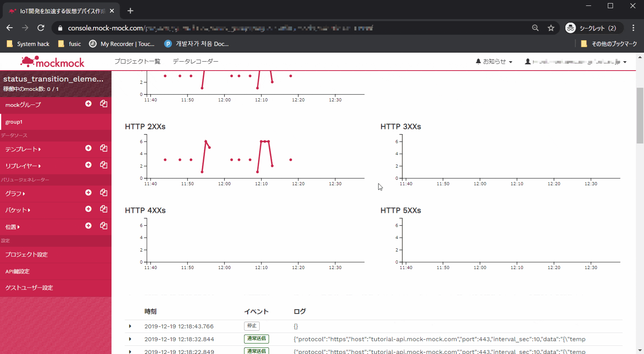Image resolution: width=644 pixels, height=354 pixels.
Task: Go back using the browser back arrow
Action: click(10, 28)
